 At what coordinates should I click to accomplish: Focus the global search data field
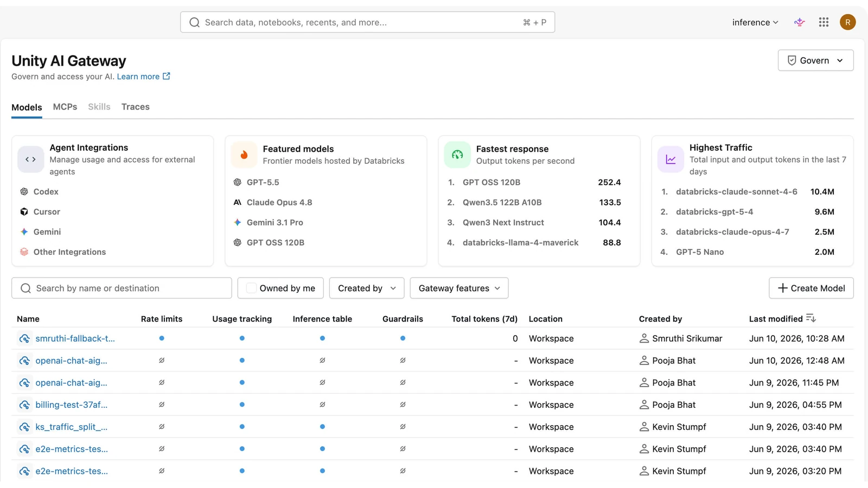(367, 23)
